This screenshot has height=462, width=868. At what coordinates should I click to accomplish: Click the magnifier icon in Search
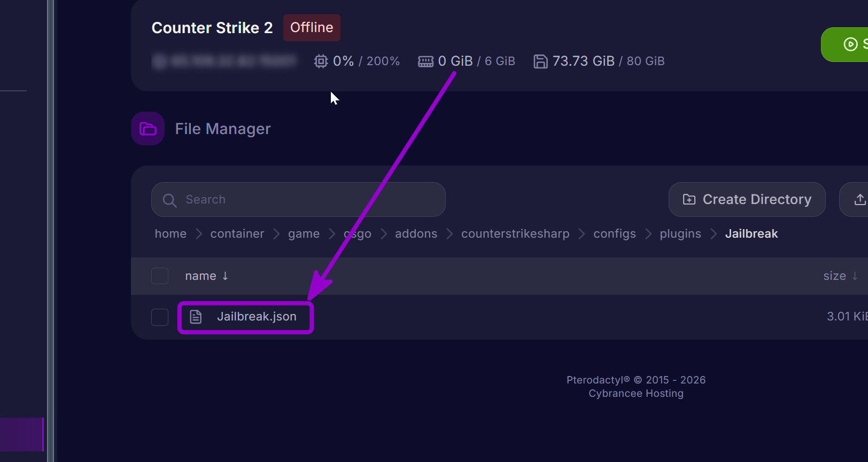coord(169,200)
